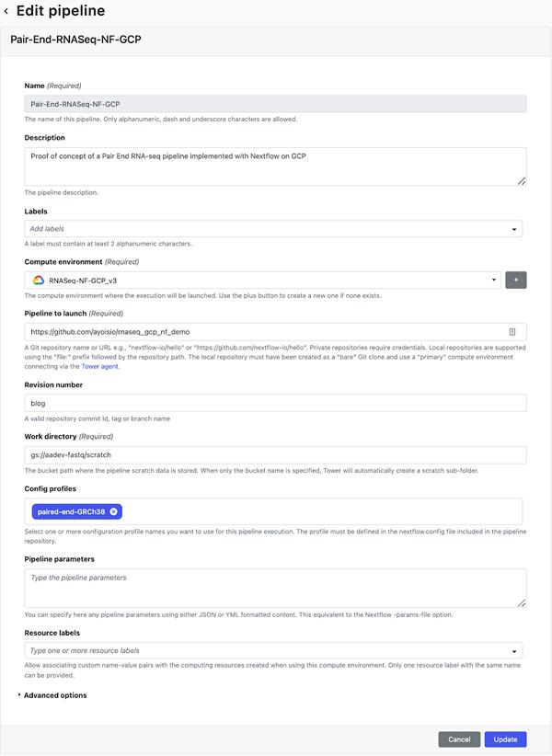Click the pipeline Name field
The height and width of the screenshot is (756, 552).
(x=275, y=105)
